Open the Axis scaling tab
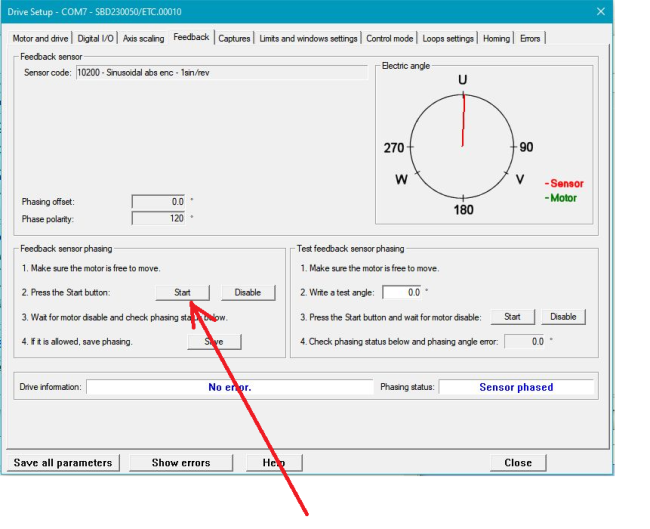Viewport: 650px width, 529px height. [x=144, y=39]
